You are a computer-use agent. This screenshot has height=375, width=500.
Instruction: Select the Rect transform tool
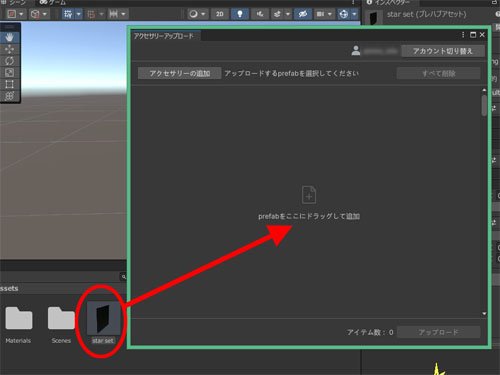click(x=9, y=84)
